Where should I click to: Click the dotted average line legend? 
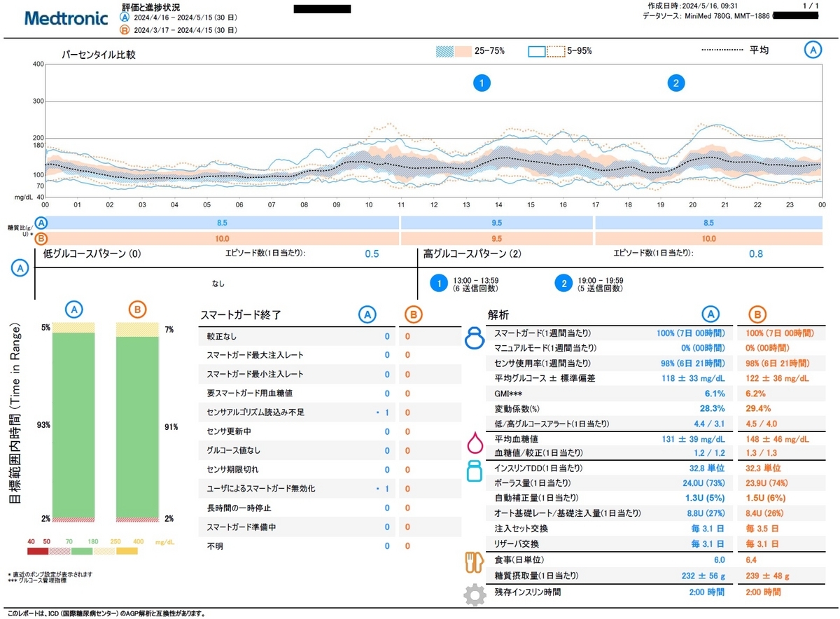point(722,50)
